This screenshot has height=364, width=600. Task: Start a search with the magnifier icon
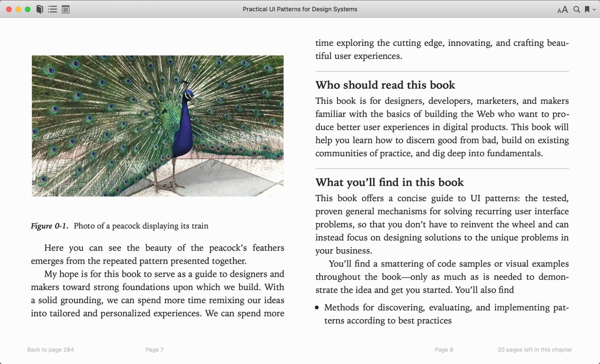tap(576, 9)
